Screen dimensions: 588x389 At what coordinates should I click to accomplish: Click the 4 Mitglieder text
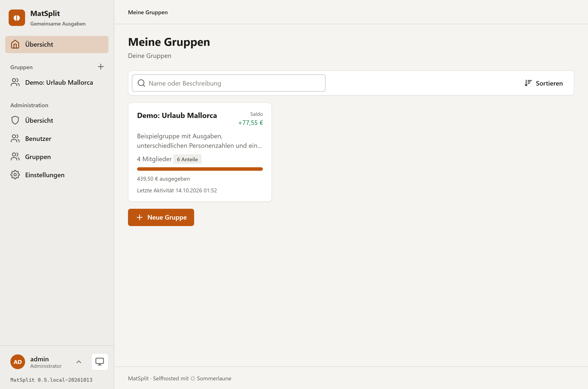point(154,159)
